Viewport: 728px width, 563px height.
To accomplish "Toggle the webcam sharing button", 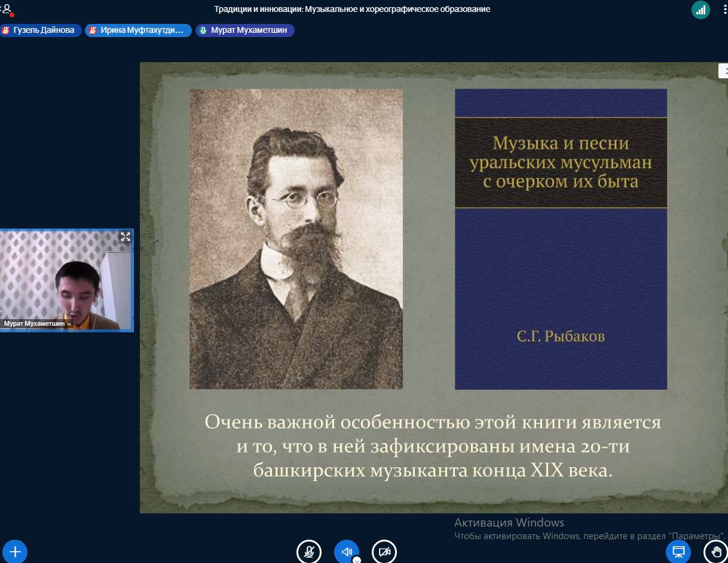I will 384,552.
